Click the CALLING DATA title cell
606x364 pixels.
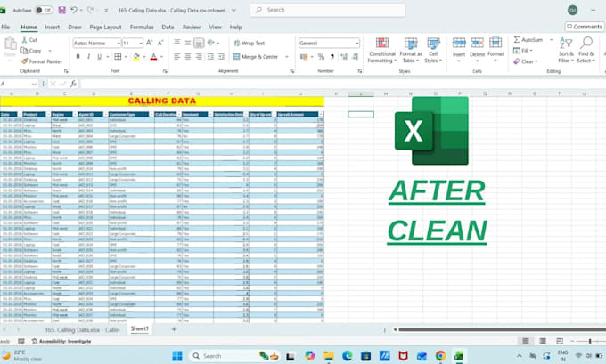pyautogui.click(x=162, y=101)
